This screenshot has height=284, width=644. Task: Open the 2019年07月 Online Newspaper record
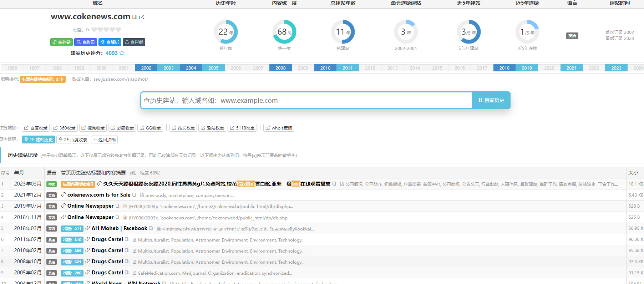tap(90, 206)
